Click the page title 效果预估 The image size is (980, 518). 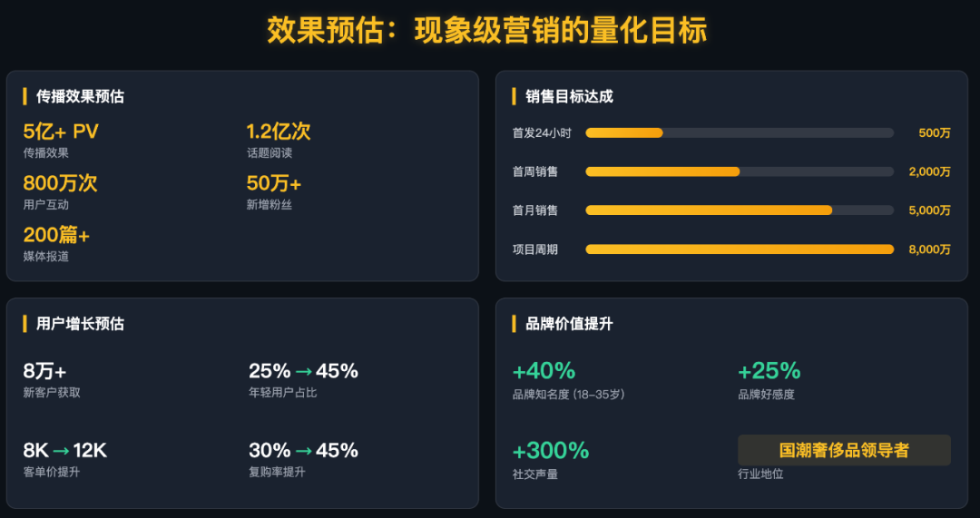[x=322, y=30]
